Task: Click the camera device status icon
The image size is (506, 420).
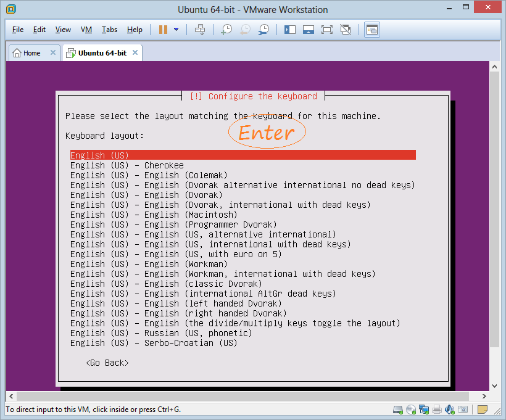Action: 463,410
